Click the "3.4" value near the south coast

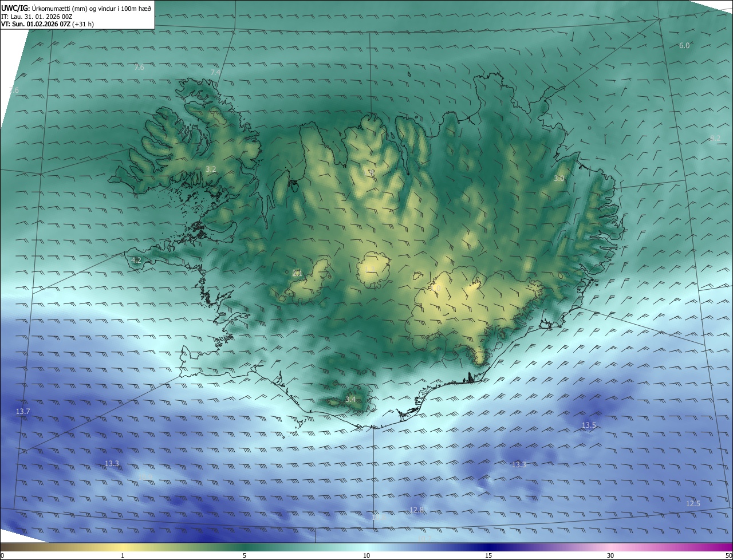350,399
